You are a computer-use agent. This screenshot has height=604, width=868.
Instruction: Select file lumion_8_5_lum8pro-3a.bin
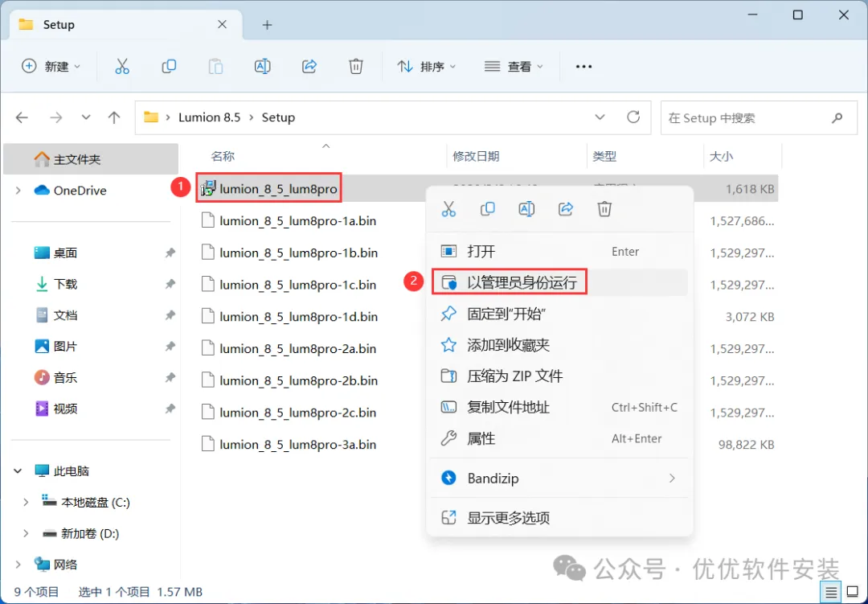click(298, 445)
